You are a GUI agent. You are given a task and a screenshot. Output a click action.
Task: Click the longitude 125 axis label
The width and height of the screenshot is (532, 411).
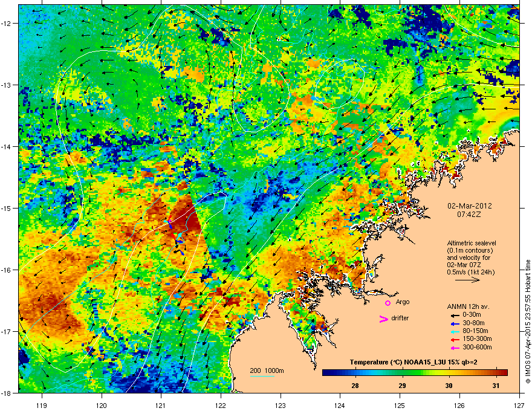pos(400,405)
